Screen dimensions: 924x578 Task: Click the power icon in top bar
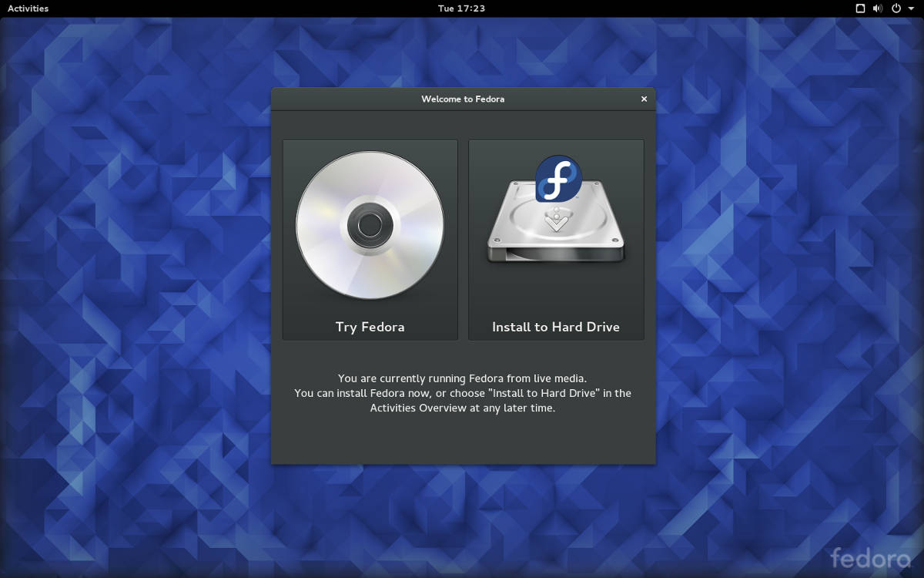pos(896,8)
